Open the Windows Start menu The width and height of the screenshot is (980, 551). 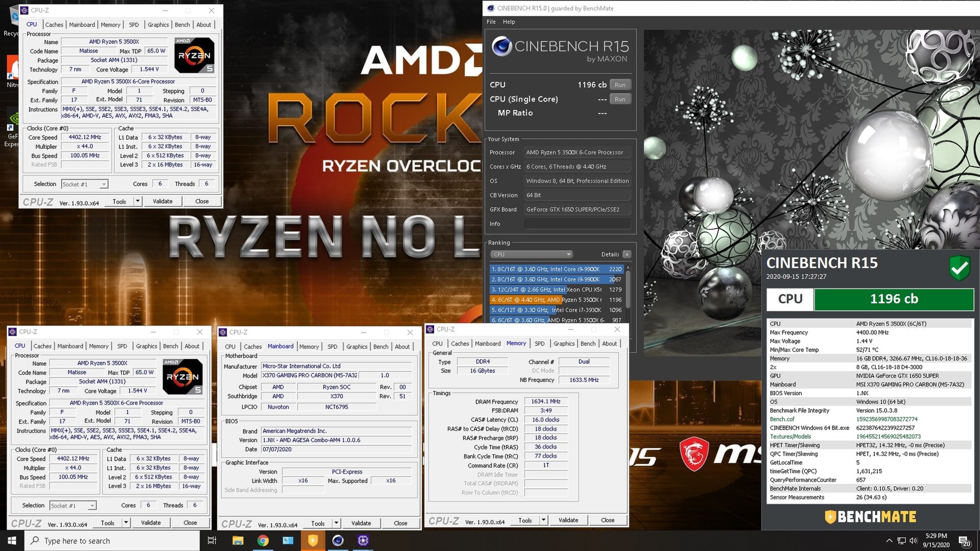coord(12,540)
